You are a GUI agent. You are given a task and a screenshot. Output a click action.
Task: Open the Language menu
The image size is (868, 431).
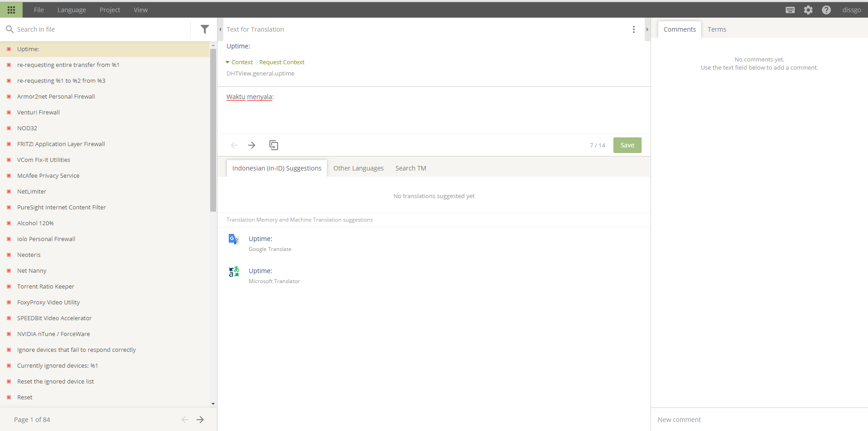coord(71,10)
